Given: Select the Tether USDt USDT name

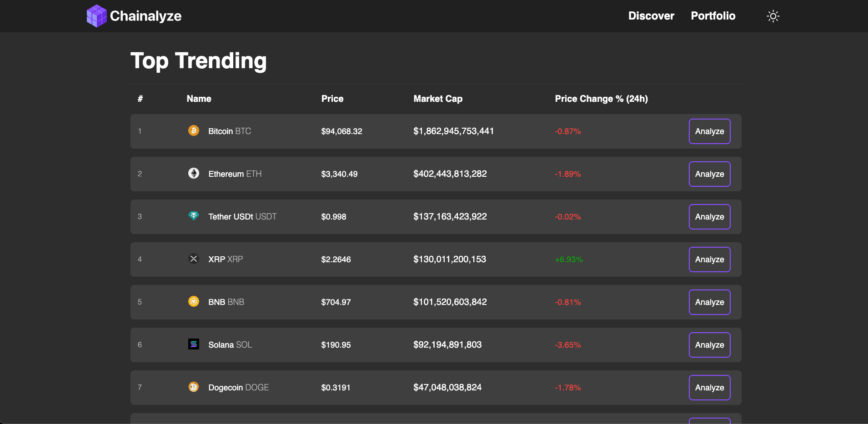Looking at the screenshot, I should (x=242, y=217).
